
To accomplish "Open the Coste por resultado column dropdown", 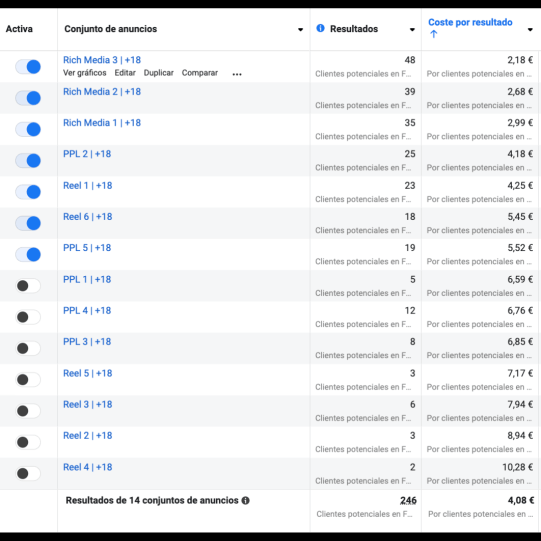I will (x=530, y=30).
